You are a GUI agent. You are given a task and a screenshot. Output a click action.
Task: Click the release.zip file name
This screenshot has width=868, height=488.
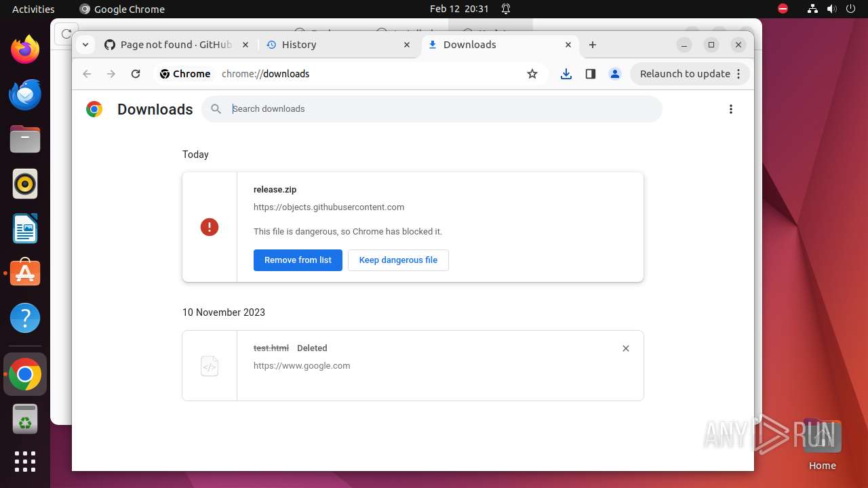[x=275, y=190]
